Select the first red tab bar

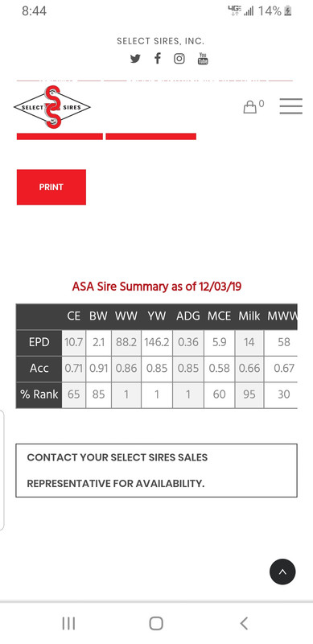(60, 136)
